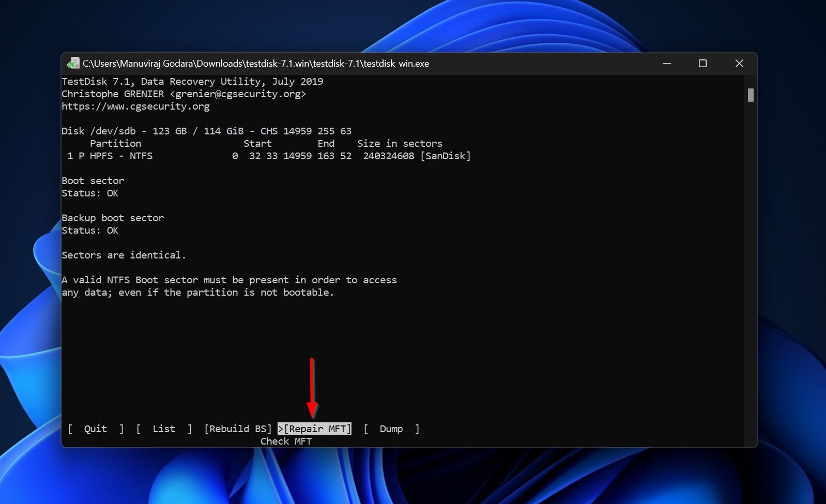Click 'Sectors are identical.' message
This screenshot has width=826, height=504.
coord(124,255)
